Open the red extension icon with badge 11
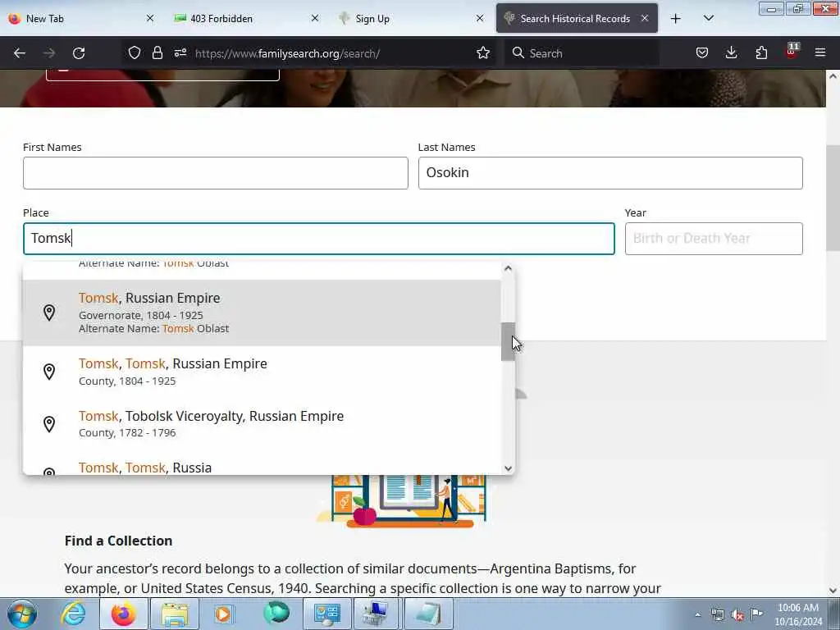Viewport: 840px width, 630px height. coord(792,52)
